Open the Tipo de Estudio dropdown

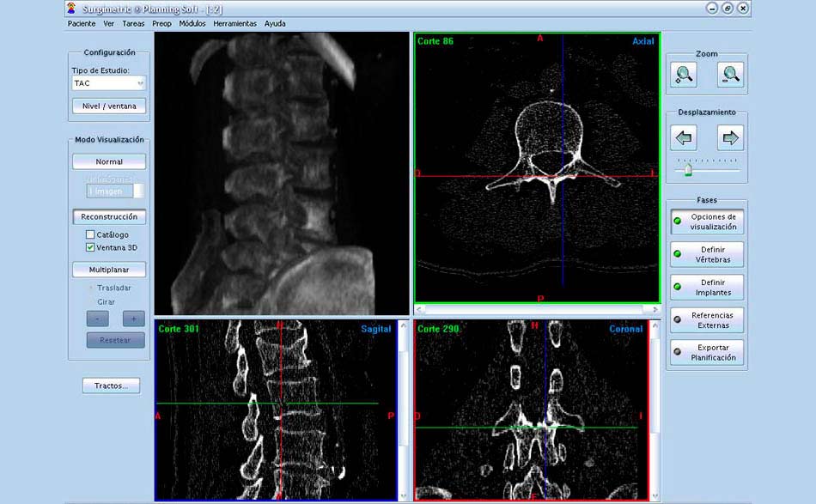[109, 83]
